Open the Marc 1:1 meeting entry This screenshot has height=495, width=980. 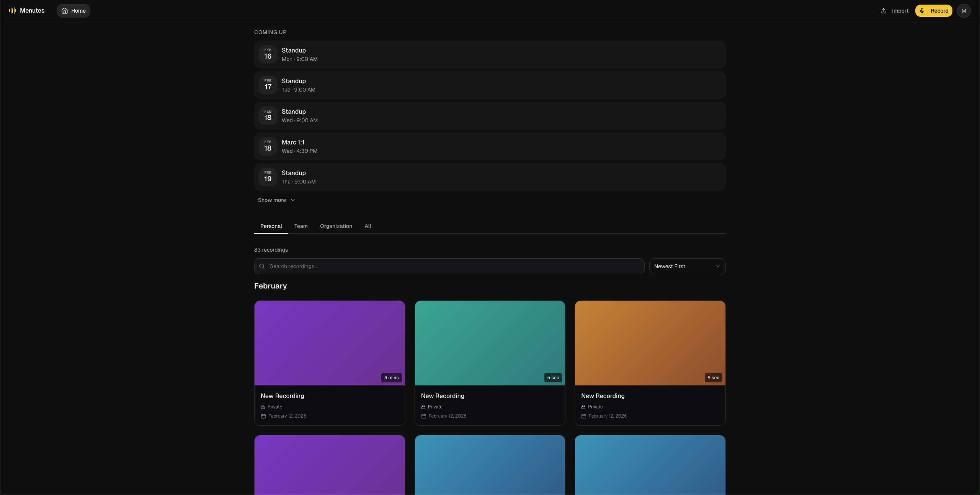[489, 146]
